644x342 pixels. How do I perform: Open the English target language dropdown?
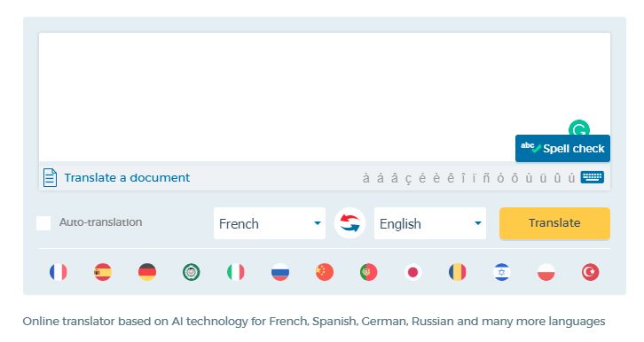pos(430,223)
